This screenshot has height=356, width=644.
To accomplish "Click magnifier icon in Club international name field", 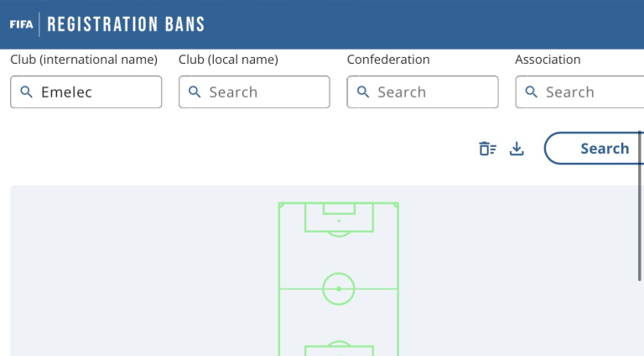I will (x=26, y=92).
